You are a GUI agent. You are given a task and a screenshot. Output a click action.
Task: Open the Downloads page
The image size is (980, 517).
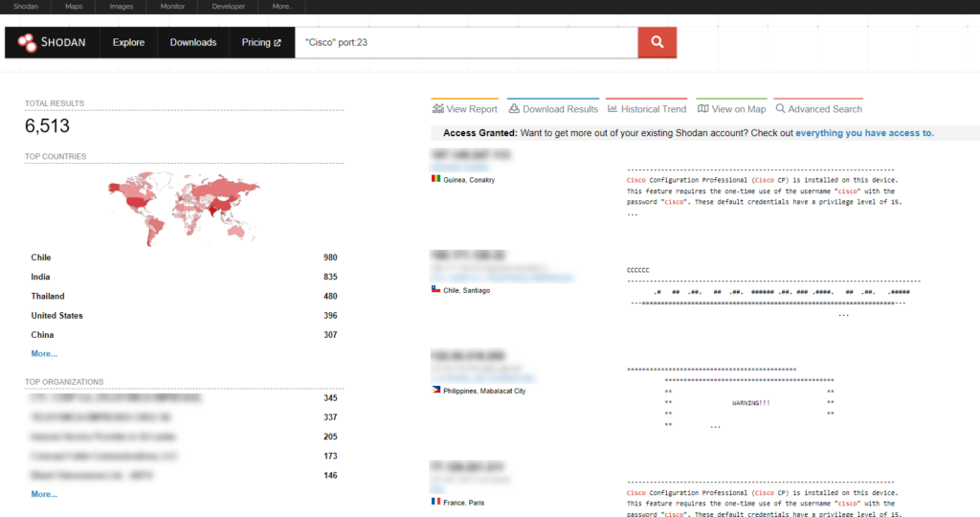click(193, 42)
